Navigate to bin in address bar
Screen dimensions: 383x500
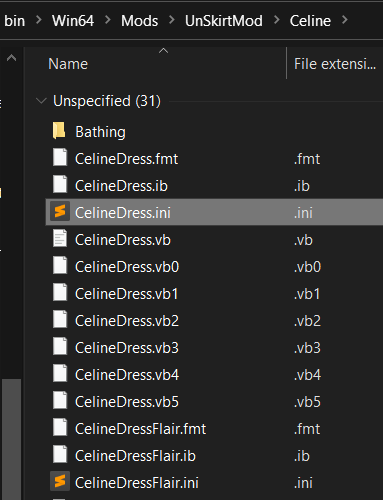tap(14, 21)
